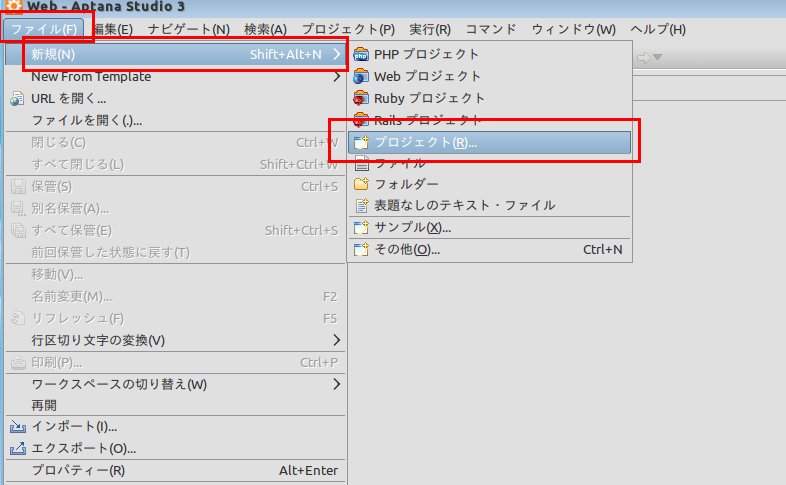Select Ruby プロジェクト in submenu

pyautogui.click(x=490, y=98)
